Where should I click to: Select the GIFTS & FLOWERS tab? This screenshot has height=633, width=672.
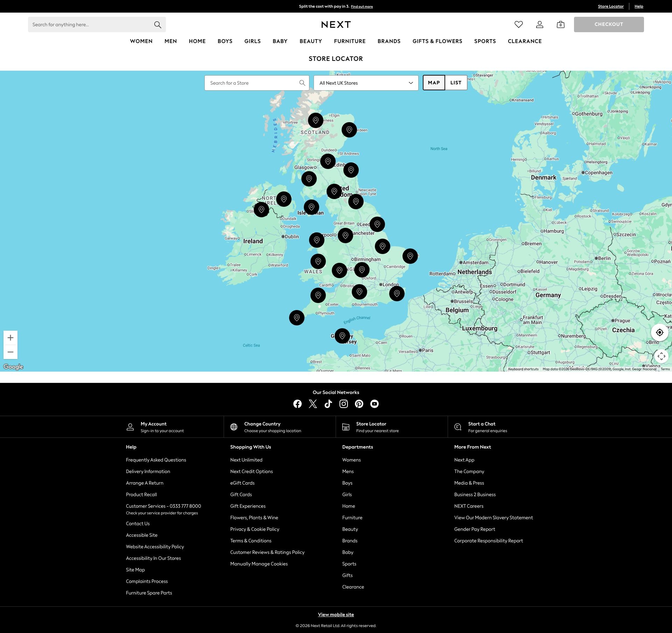[437, 41]
